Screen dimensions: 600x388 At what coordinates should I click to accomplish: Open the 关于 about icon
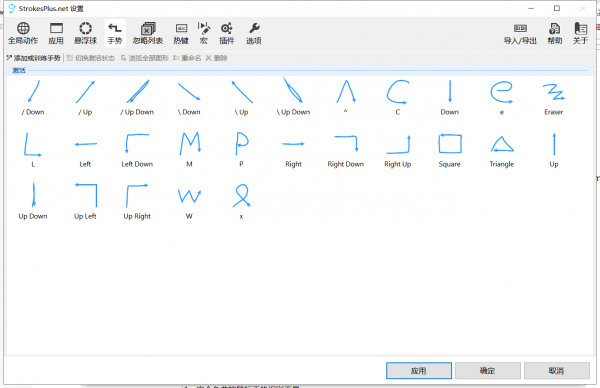click(580, 33)
